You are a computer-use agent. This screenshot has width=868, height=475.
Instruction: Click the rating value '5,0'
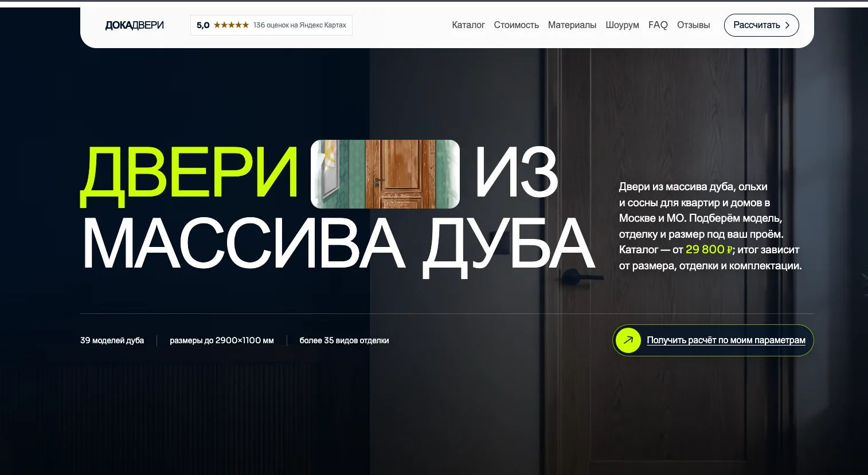click(203, 25)
